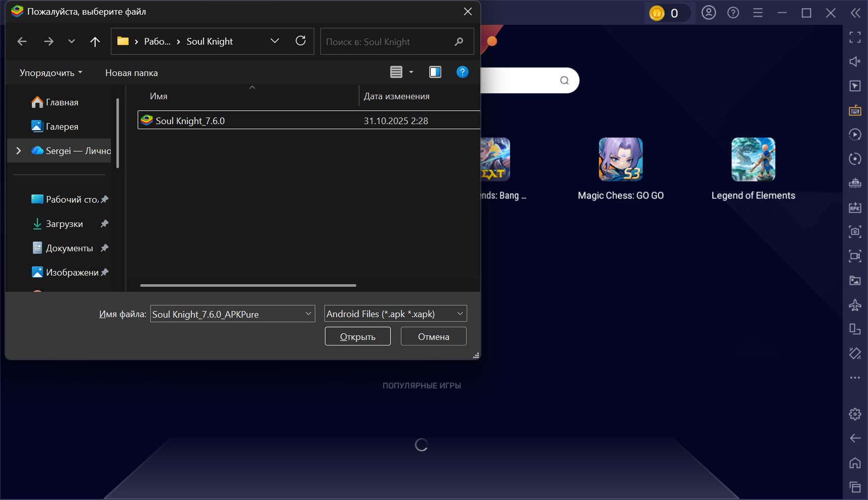
Task: Install an APK via the sidebar icon
Action: (x=855, y=207)
